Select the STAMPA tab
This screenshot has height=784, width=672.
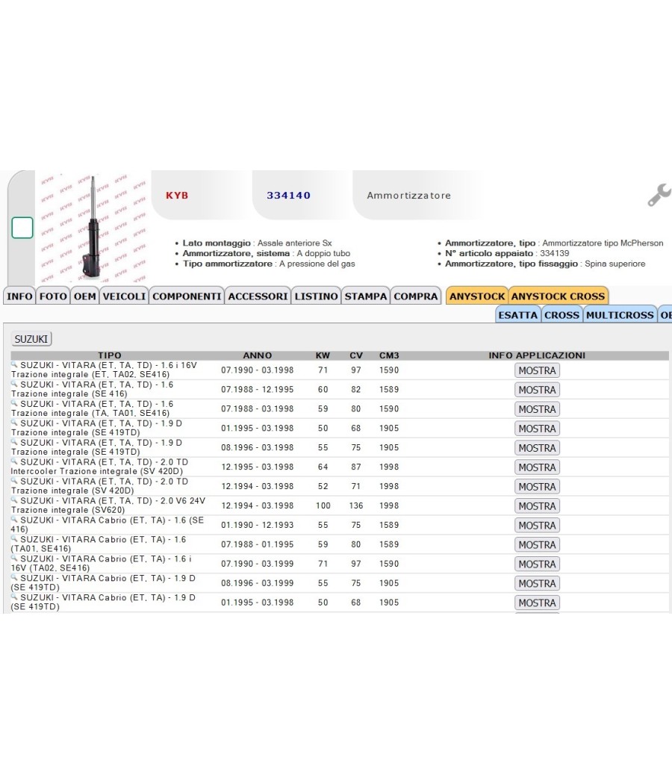point(366,296)
